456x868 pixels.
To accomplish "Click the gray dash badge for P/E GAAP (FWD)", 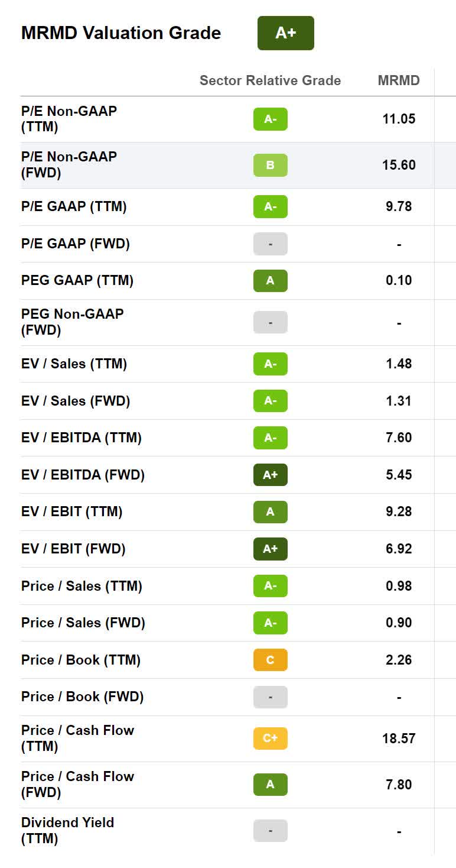I will tap(270, 244).
